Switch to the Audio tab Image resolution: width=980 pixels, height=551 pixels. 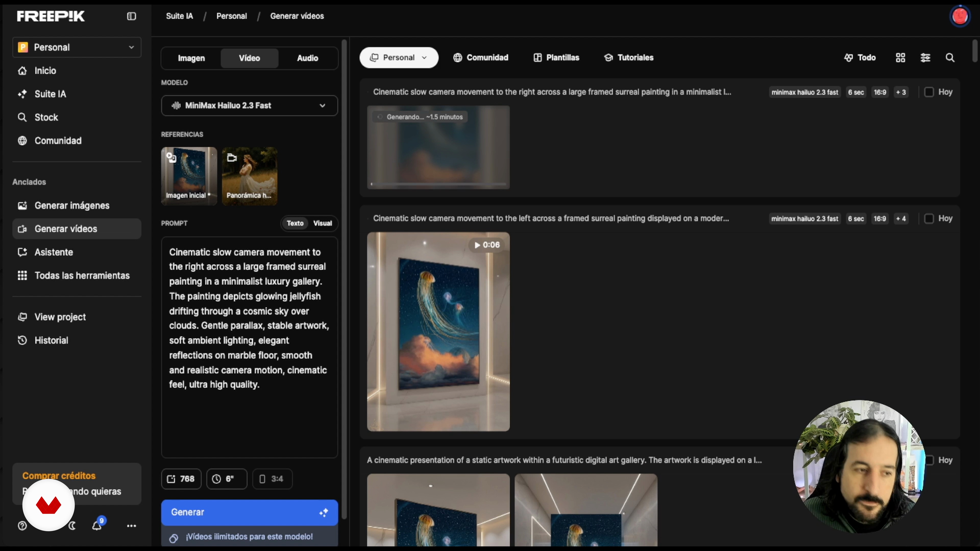coord(307,58)
